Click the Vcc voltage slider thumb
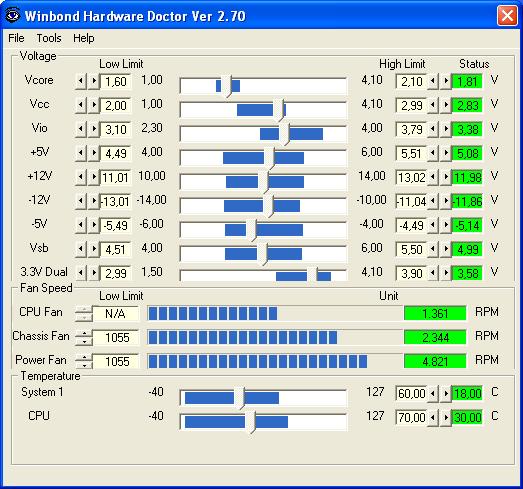 (x=278, y=110)
